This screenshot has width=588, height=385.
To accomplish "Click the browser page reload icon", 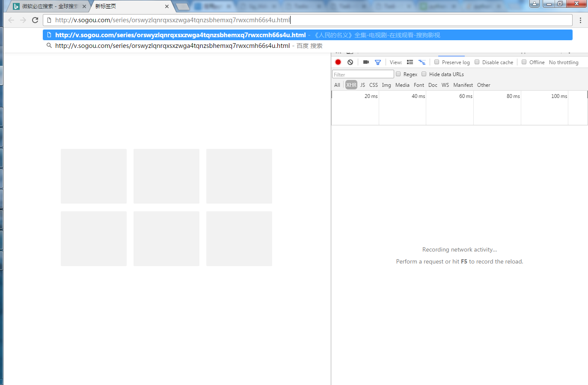I will tap(35, 20).
